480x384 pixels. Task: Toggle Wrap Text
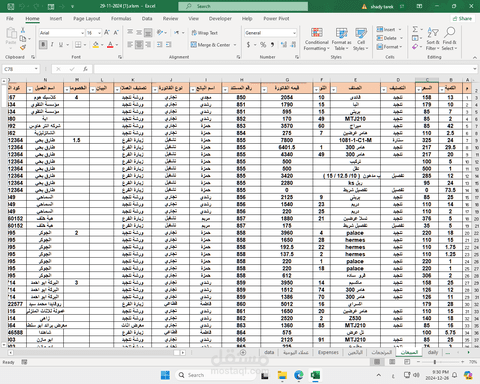pos(204,33)
